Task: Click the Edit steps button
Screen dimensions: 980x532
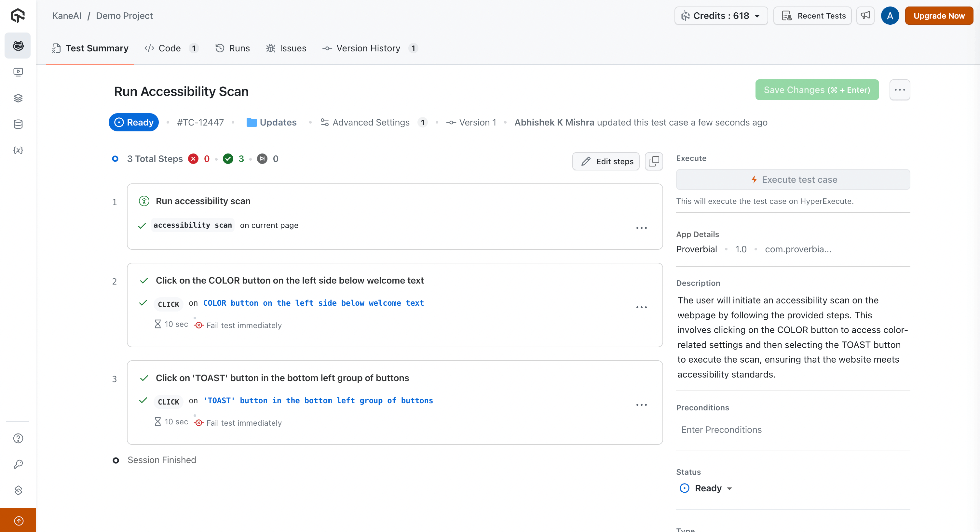Action: 606,161
